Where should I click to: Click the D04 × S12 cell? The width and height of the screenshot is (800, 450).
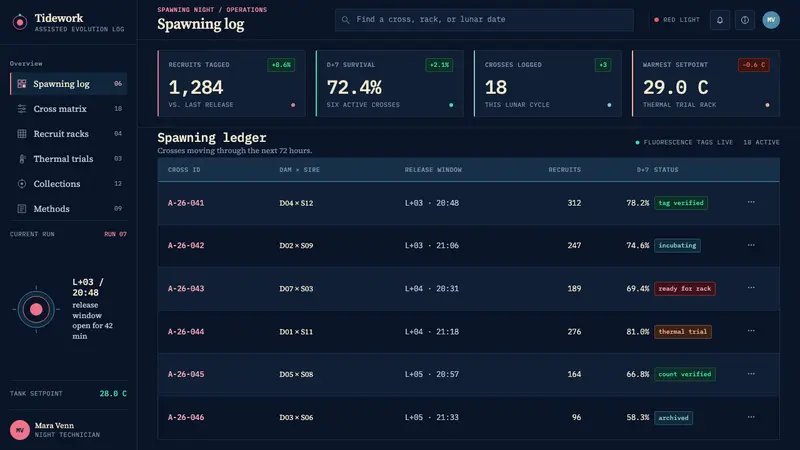click(x=296, y=203)
